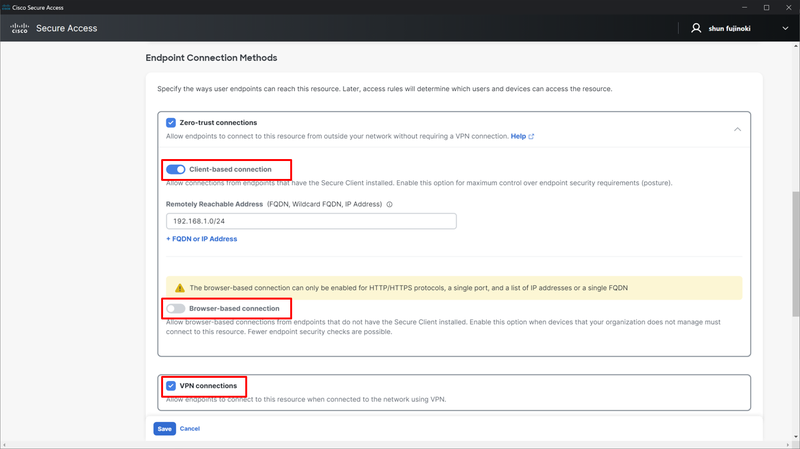
Task: Save the endpoint connection settings
Action: pos(164,429)
